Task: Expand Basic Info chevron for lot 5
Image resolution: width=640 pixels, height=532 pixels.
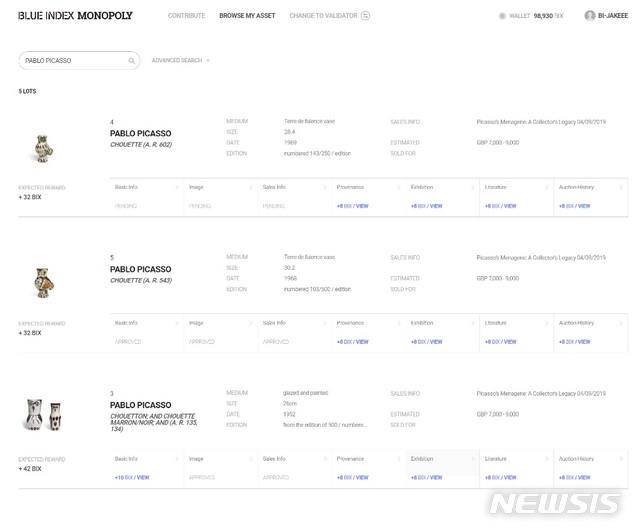Action: coord(177,323)
